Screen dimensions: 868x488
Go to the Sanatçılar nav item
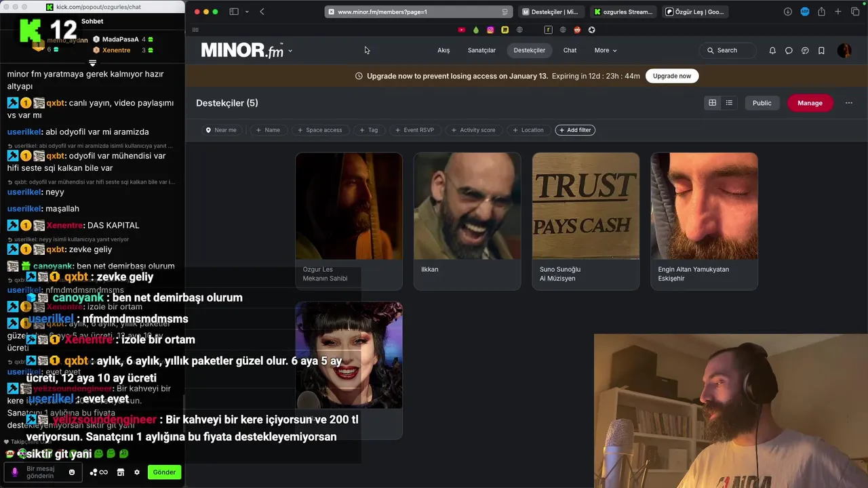tap(481, 50)
